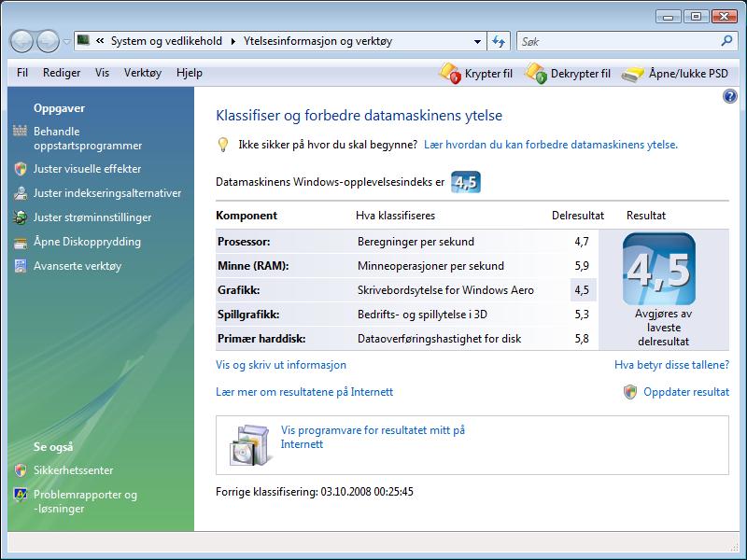Open Lær mer om resultatene på Internett
This screenshot has width=747, height=560.
[304, 392]
